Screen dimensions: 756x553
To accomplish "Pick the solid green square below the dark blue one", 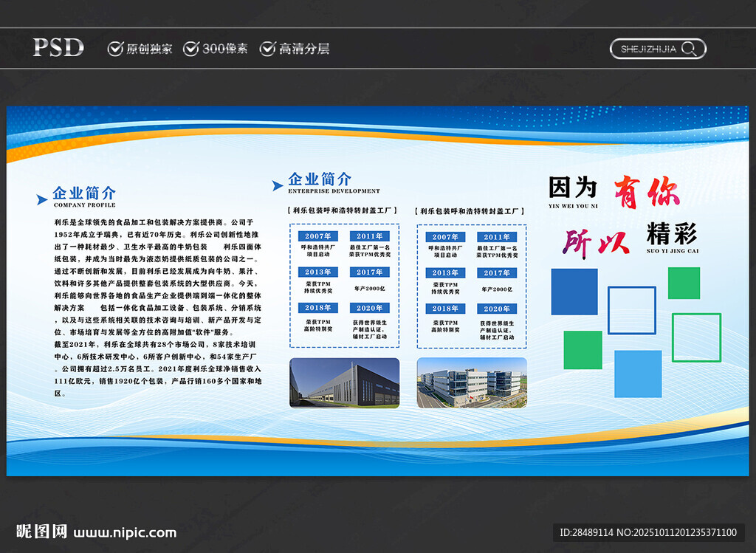I will point(583,350).
